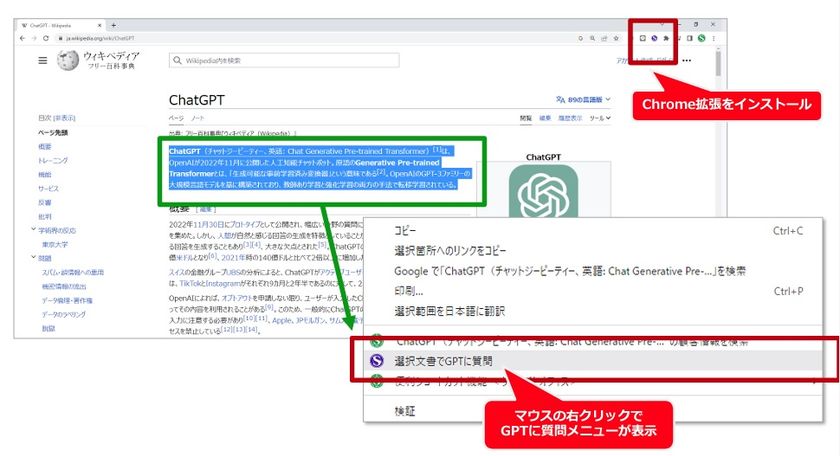Click the purple S icon beside 選択文書でGPTに質問
This screenshot has width=840, height=456.
click(377, 361)
